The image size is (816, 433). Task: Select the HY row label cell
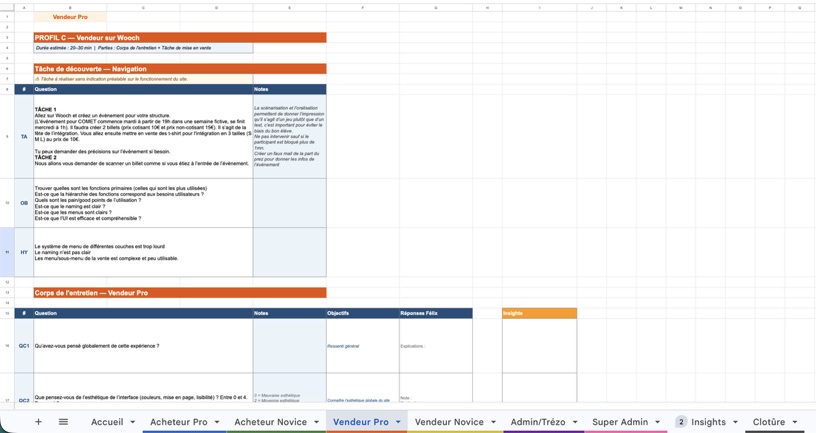[24, 252]
